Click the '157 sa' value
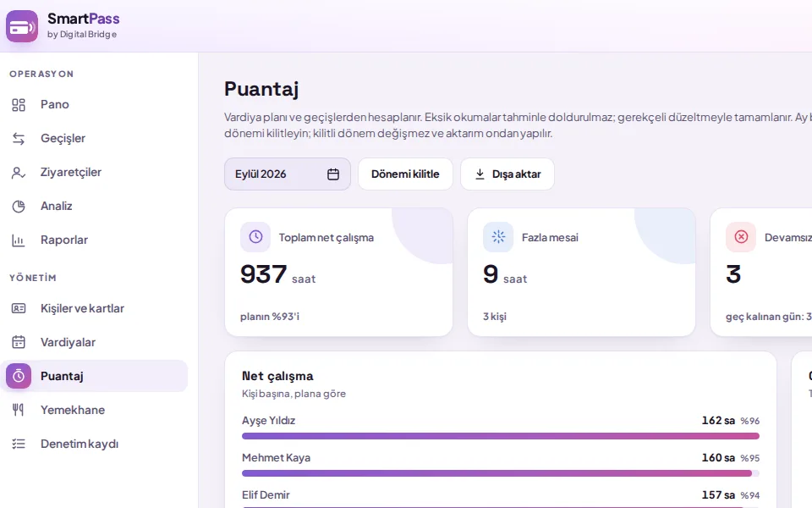 pos(718,495)
